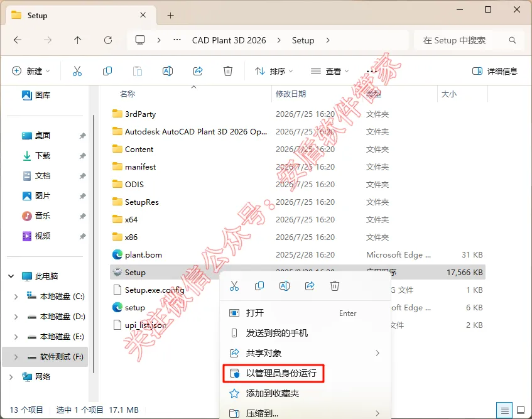Click the Rename icon in the context menu

(285, 286)
